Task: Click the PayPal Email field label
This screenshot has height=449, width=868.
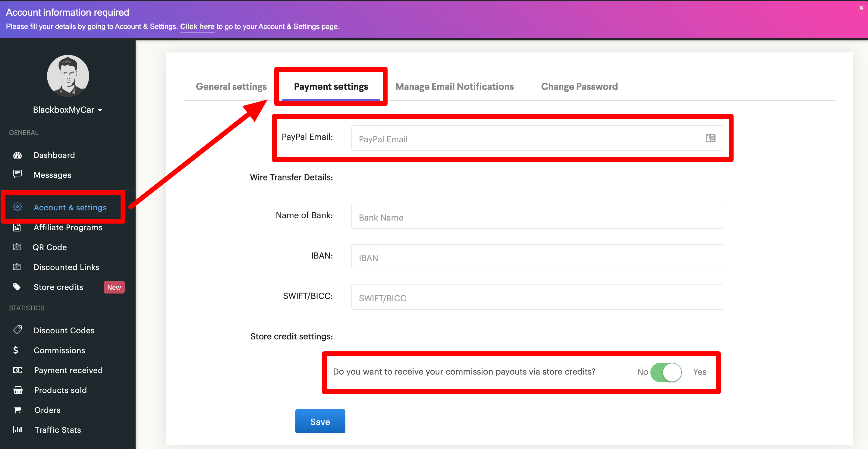Action: [307, 137]
